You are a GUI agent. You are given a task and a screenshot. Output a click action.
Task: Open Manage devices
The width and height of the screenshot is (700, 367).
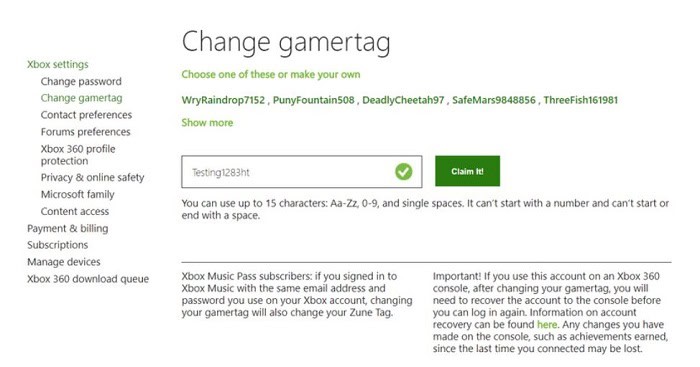coord(63,262)
